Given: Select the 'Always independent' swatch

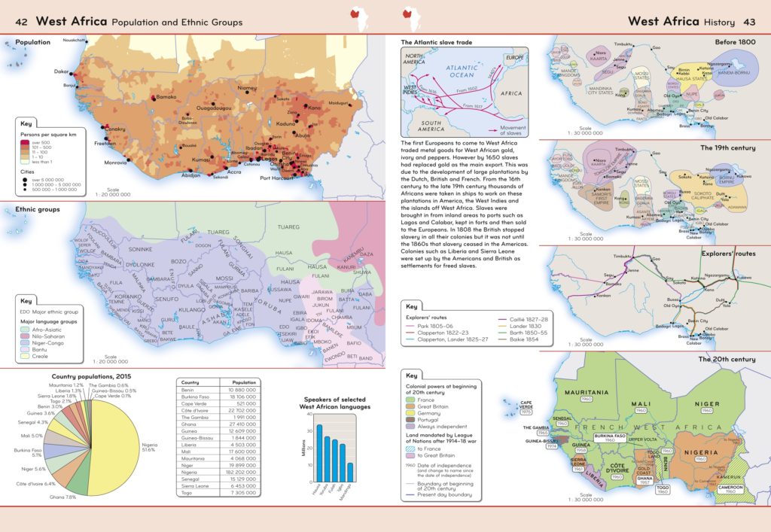Looking at the screenshot, I should click(410, 427).
